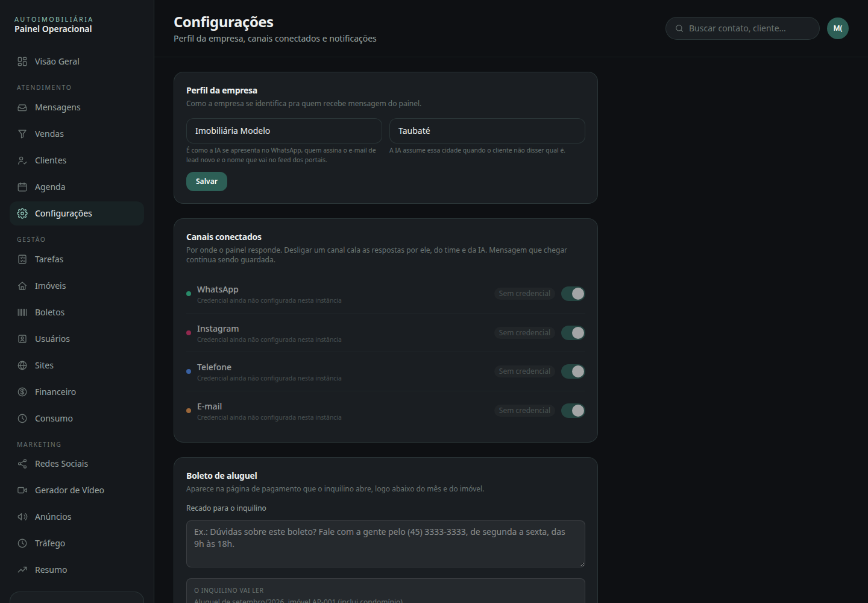The height and width of the screenshot is (603, 868).
Task: Click the Imóveis house icon
Action: (22, 286)
